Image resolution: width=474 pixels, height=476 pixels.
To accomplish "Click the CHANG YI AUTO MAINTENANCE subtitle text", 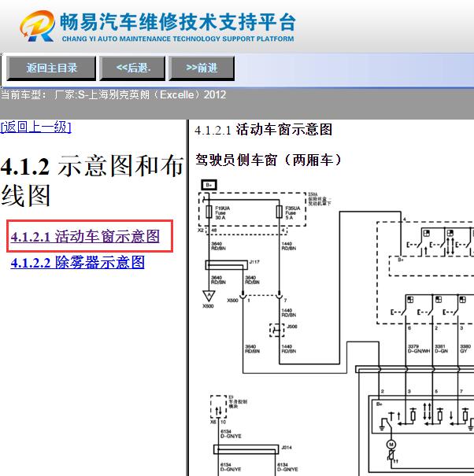I will [x=178, y=39].
